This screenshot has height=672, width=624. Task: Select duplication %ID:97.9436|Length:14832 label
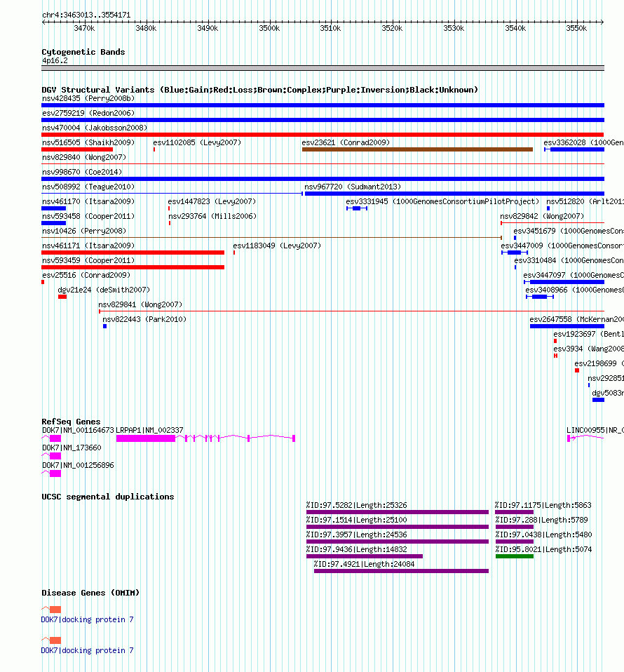click(x=356, y=549)
